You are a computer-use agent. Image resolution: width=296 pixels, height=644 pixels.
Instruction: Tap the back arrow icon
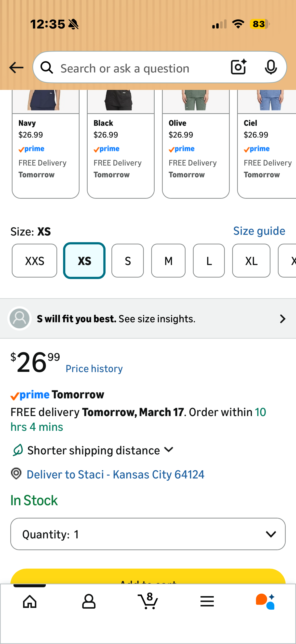pos(16,68)
